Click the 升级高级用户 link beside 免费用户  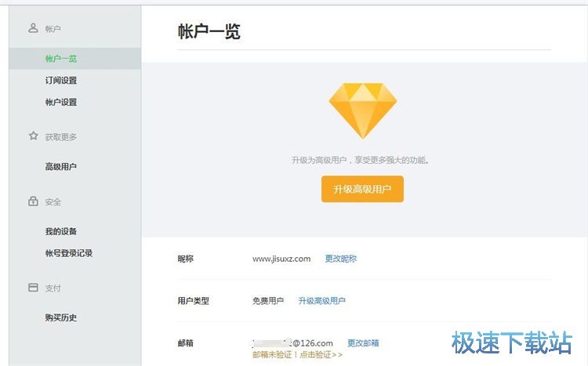click(321, 301)
